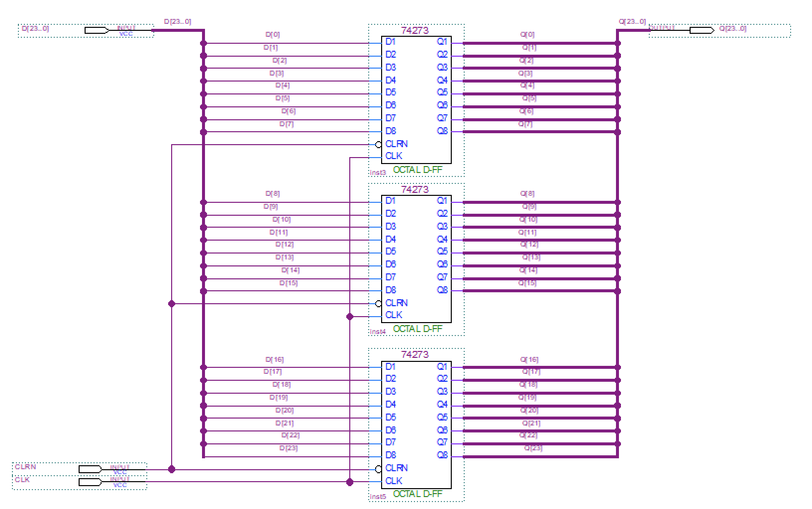Click the junction dot on the CLRN branch
Screen dimensions: 812x509
173,303
